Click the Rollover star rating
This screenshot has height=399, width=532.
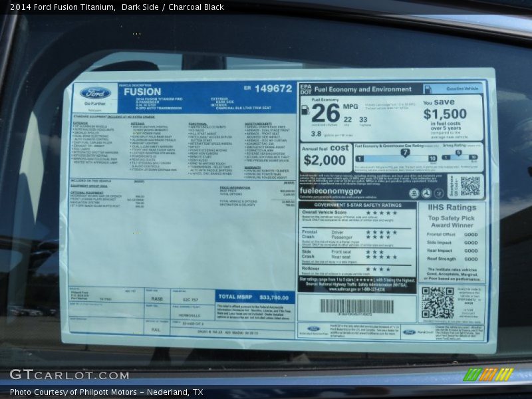[x=378, y=269]
